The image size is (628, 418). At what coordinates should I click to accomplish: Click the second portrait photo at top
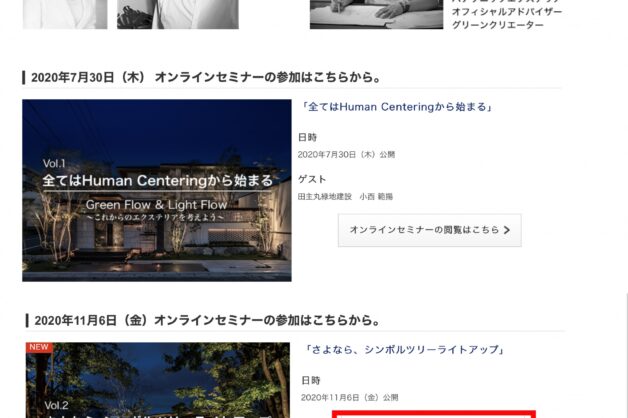pyautogui.click(x=177, y=13)
